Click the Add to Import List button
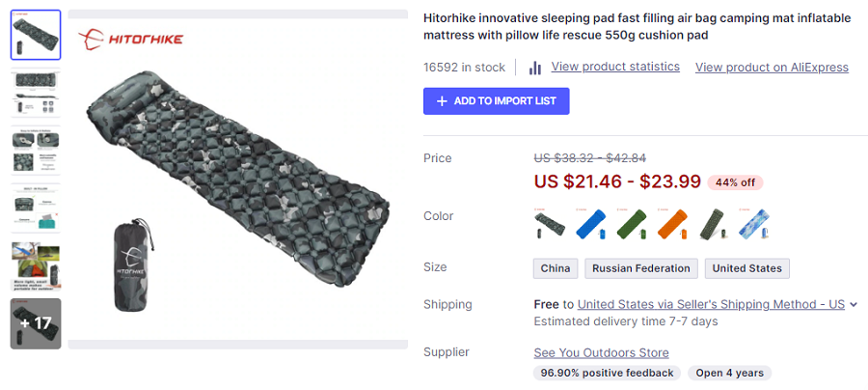 (x=496, y=101)
